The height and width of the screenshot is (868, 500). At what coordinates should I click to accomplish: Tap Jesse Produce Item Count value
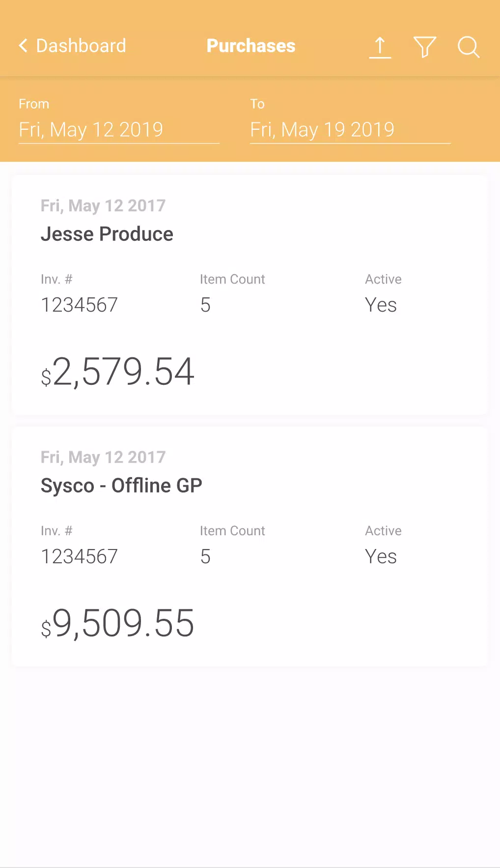pos(205,305)
